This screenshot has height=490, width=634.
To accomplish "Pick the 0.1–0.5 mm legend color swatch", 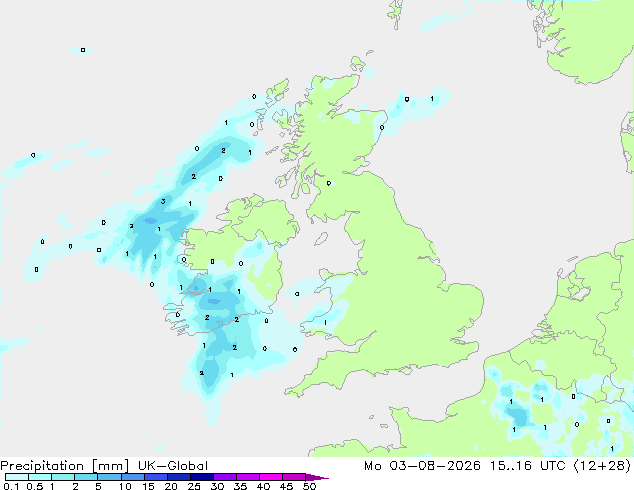I will click(x=17, y=477).
